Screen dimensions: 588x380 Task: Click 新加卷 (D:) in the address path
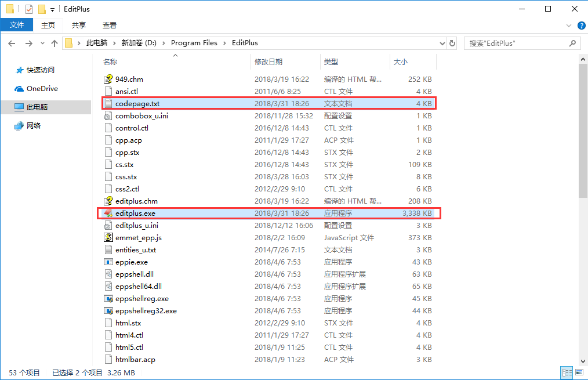139,43
